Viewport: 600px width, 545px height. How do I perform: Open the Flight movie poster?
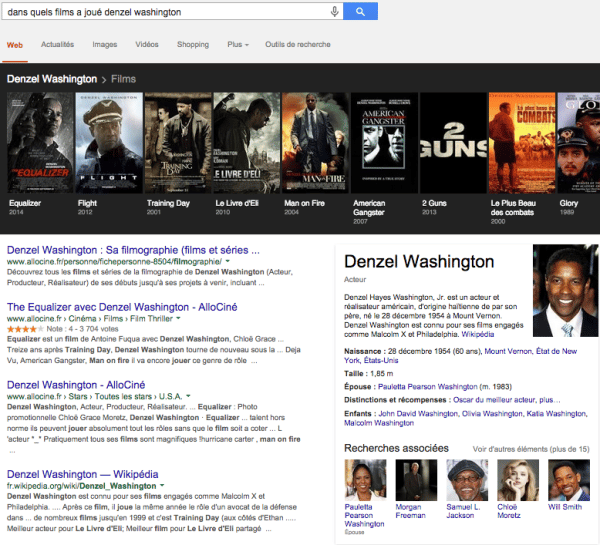(x=109, y=142)
